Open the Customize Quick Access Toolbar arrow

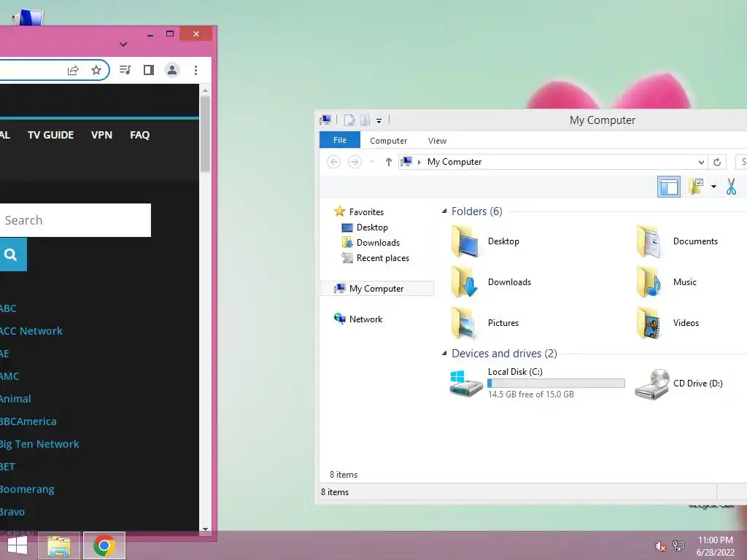pyautogui.click(x=379, y=120)
